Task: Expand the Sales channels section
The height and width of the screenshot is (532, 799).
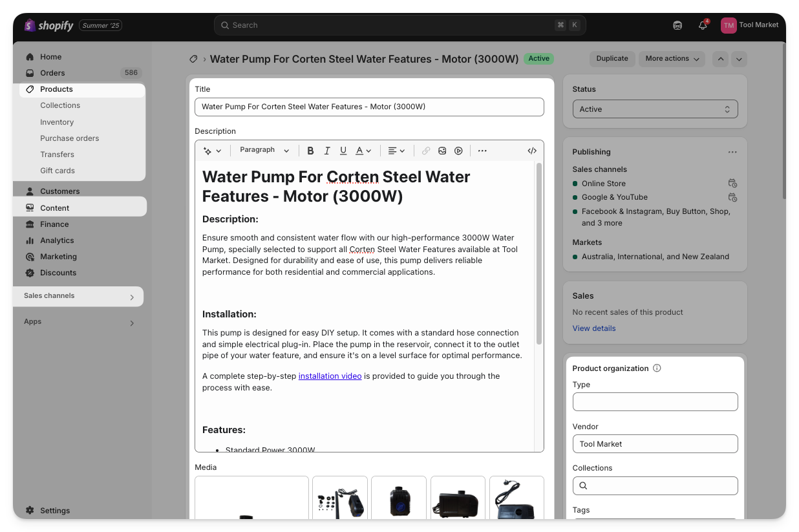Action: coord(132,297)
